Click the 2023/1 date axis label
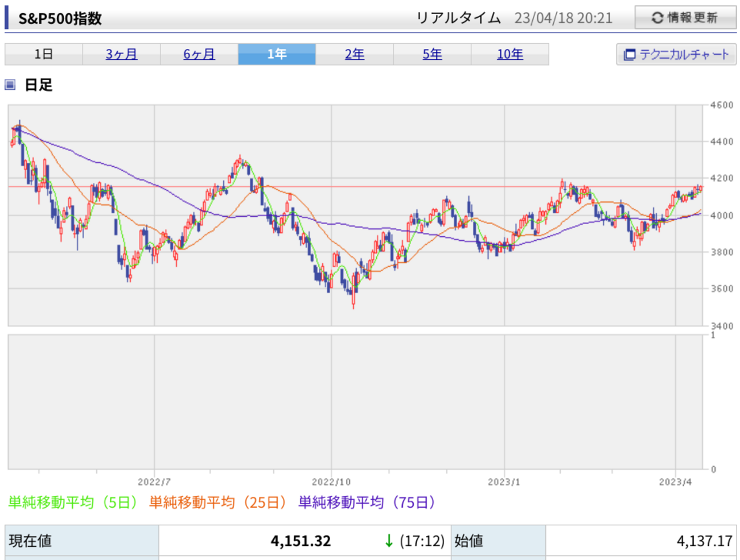Screen dimensions: 740x560 pyautogui.click(x=504, y=482)
